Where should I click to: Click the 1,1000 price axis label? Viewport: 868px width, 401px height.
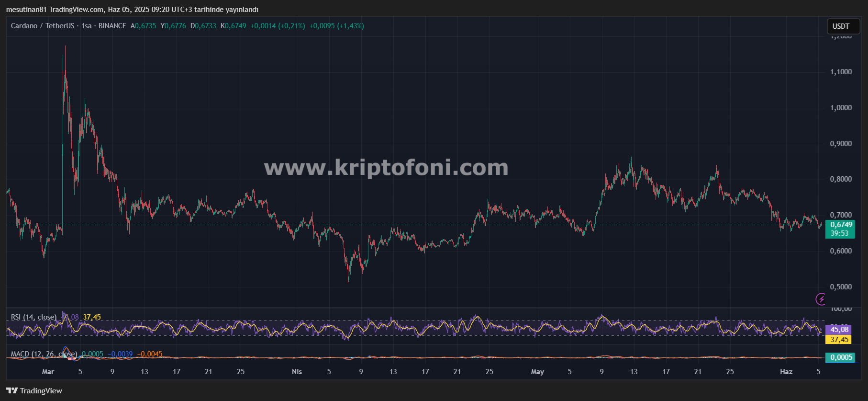tap(841, 72)
